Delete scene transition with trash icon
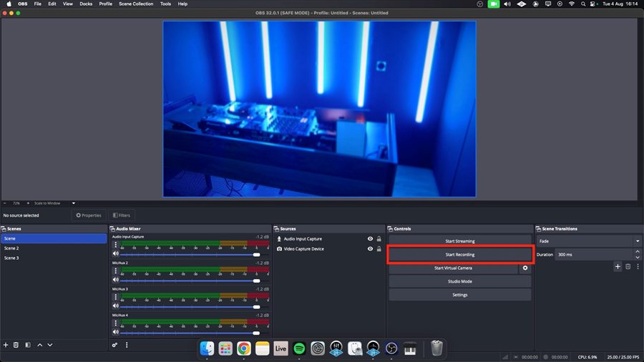The image size is (644, 362). tap(628, 266)
